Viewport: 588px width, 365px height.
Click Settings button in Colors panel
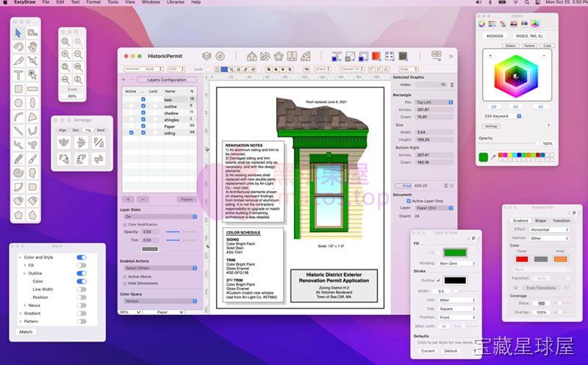click(x=491, y=126)
